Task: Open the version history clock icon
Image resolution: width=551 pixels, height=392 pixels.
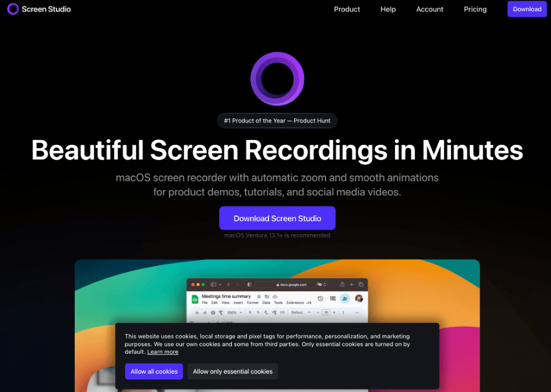Action: point(320,298)
